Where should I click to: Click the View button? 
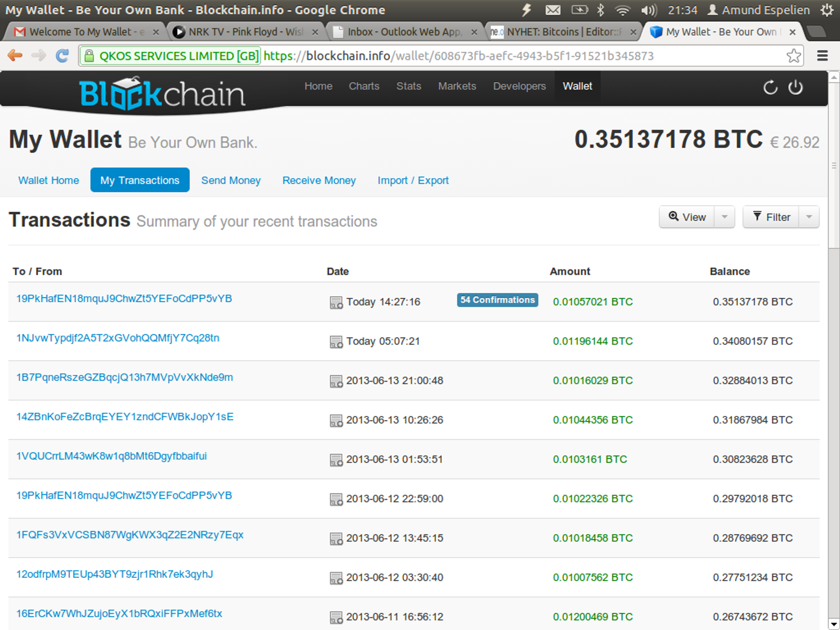click(x=687, y=217)
